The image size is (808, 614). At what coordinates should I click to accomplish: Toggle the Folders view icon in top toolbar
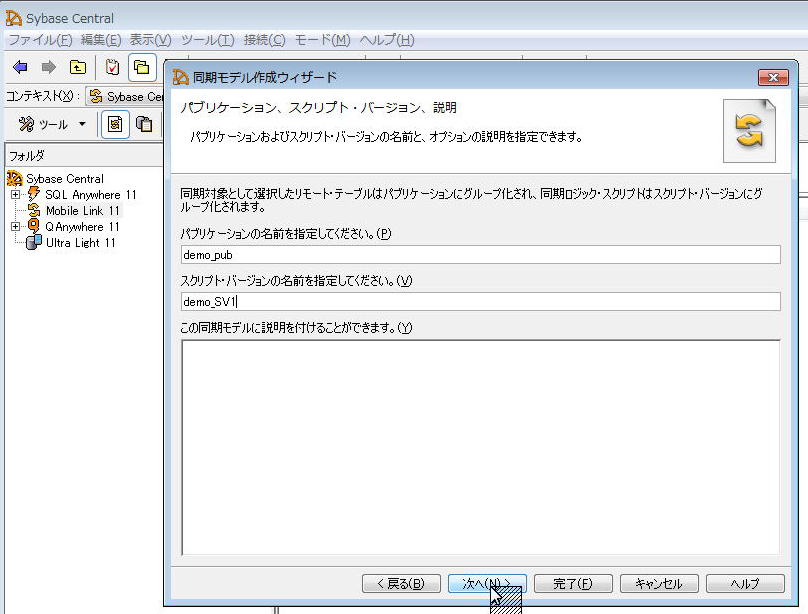(x=142, y=68)
